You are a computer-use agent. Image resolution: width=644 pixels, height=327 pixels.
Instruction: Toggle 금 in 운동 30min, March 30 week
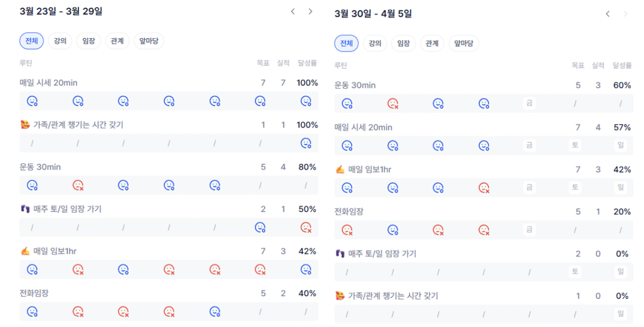click(529, 103)
